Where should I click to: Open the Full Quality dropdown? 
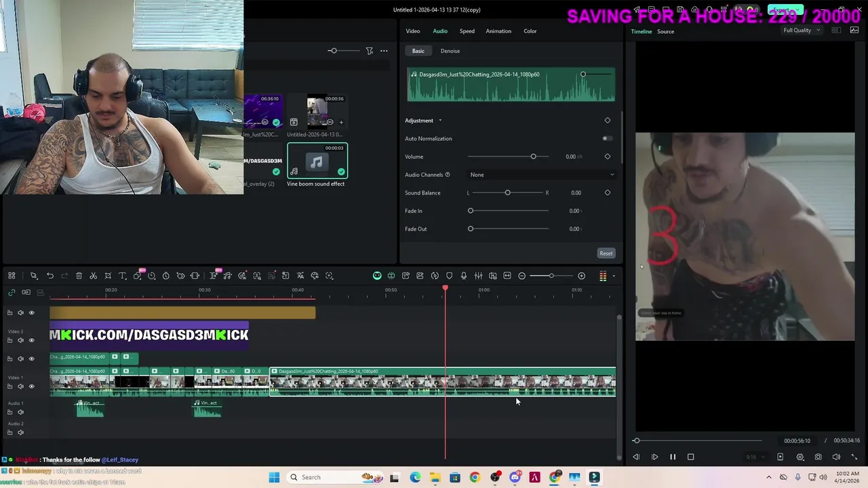[801, 30]
